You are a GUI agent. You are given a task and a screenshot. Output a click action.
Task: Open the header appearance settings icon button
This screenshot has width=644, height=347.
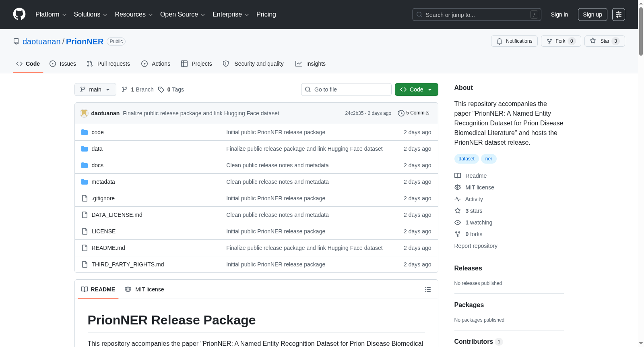pyautogui.click(x=619, y=15)
